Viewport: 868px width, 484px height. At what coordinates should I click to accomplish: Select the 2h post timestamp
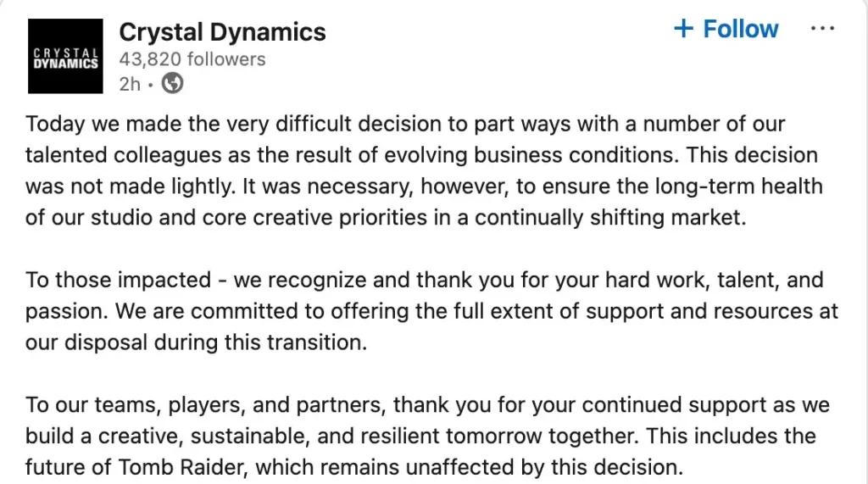130,83
